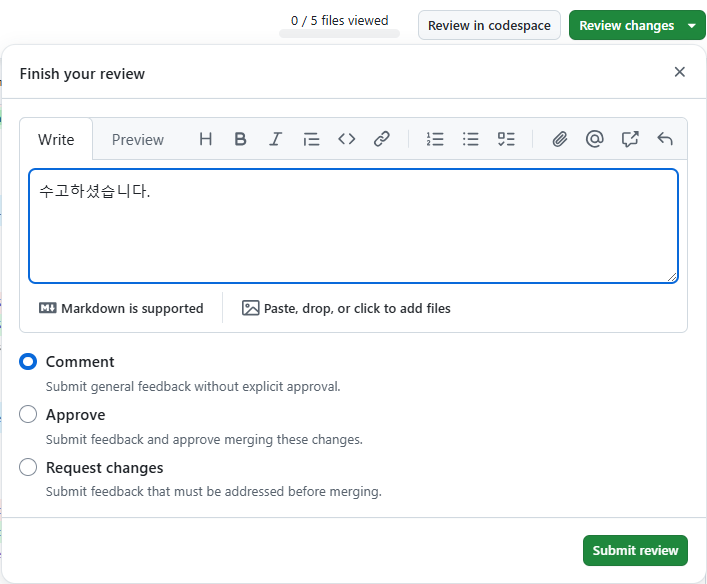Insert a numbered list
707x584 pixels.
click(435, 139)
